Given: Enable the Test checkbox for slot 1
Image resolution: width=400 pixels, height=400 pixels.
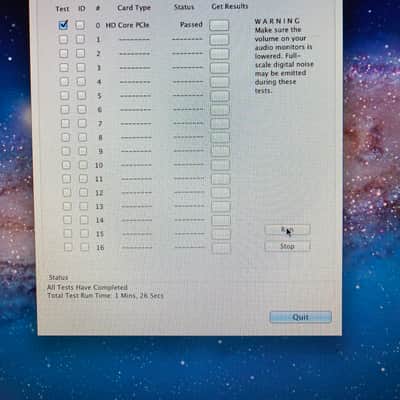Looking at the screenshot, I should (x=63, y=39).
